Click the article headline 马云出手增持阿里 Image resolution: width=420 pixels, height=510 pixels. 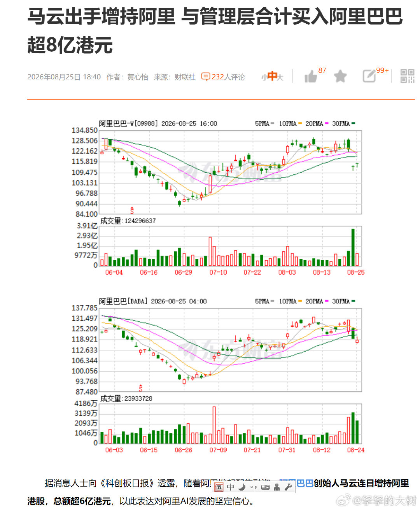click(101, 17)
